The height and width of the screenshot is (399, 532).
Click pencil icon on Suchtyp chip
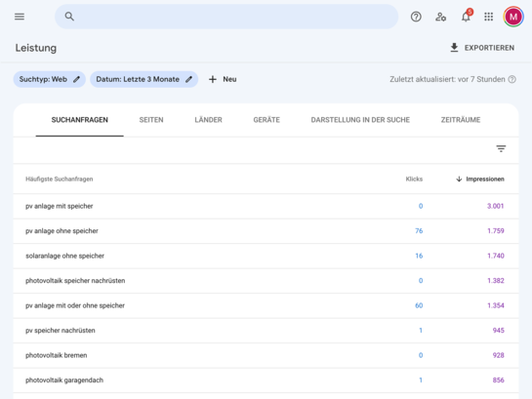tap(77, 79)
